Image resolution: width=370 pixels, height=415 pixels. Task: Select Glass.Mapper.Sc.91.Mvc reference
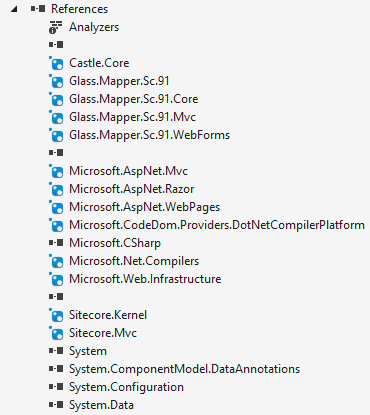tap(132, 117)
